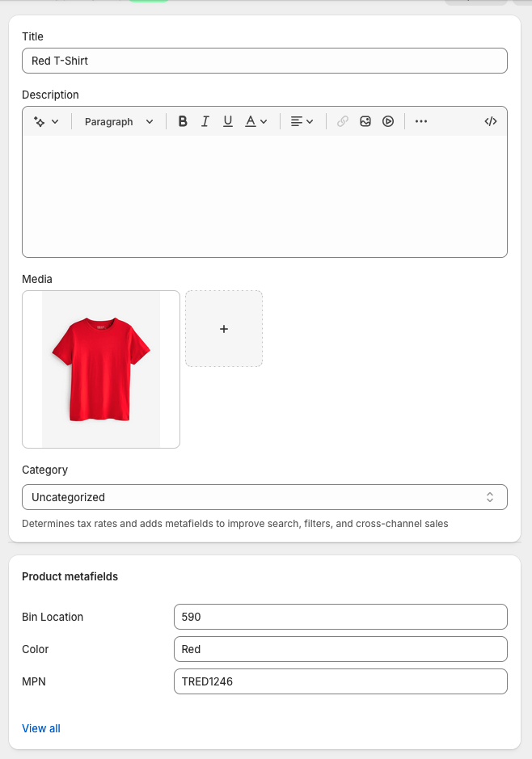Expand the AI assistant chevron menu

55,121
